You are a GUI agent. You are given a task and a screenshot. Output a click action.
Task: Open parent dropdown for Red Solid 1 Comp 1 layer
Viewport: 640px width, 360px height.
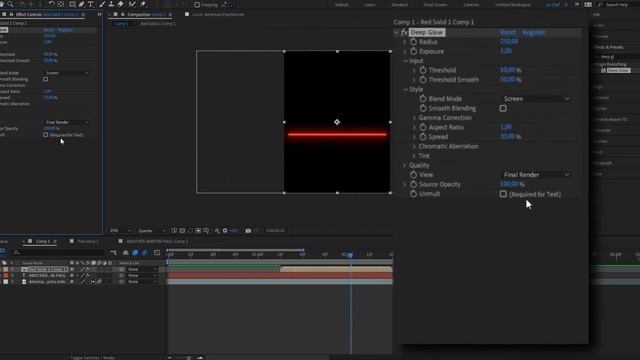[x=142, y=269]
